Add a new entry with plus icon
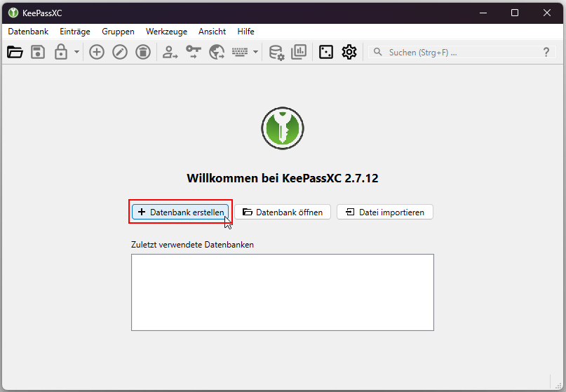This screenshot has height=392, width=566. coord(97,53)
